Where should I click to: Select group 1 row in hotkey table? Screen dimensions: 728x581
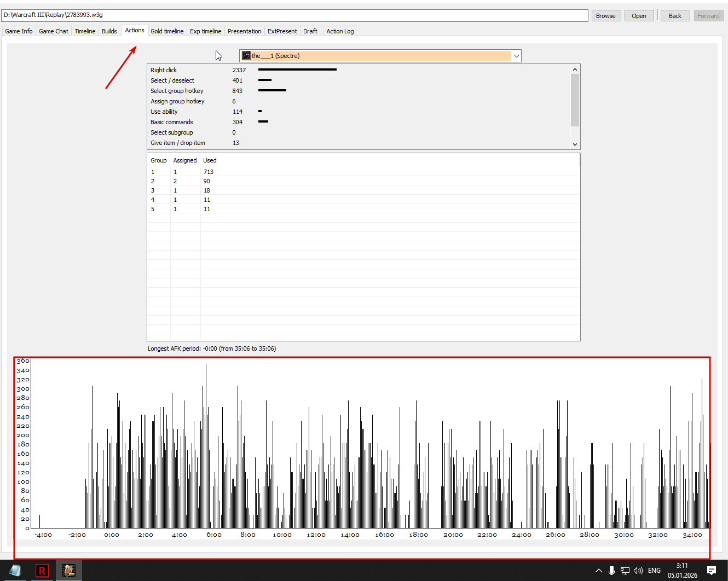point(363,172)
